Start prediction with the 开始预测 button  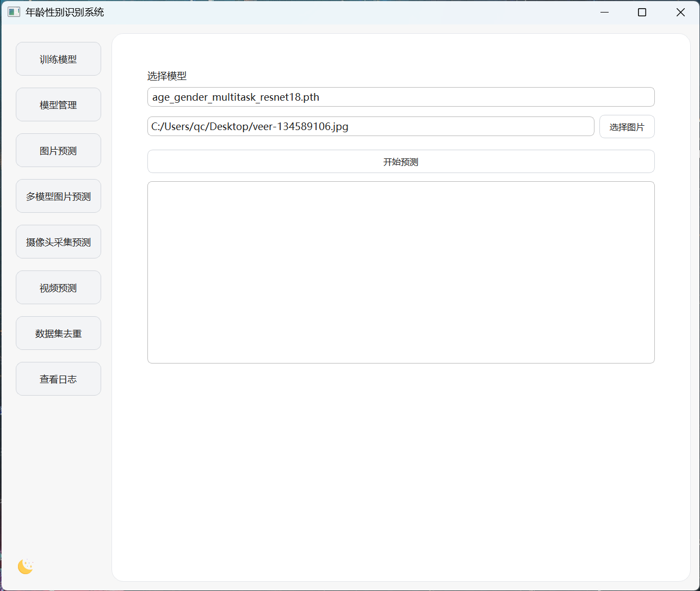pos(400,162)
